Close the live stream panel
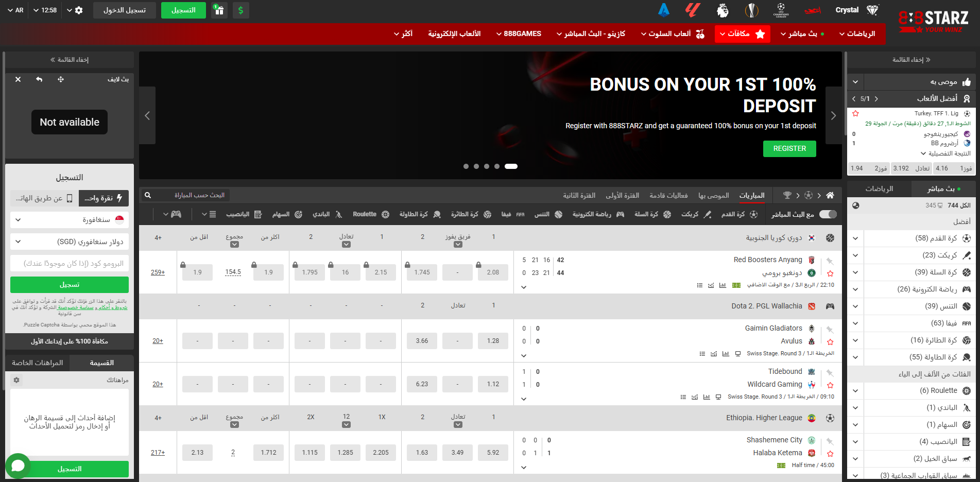Screen dimensions: 980x482 18,79
